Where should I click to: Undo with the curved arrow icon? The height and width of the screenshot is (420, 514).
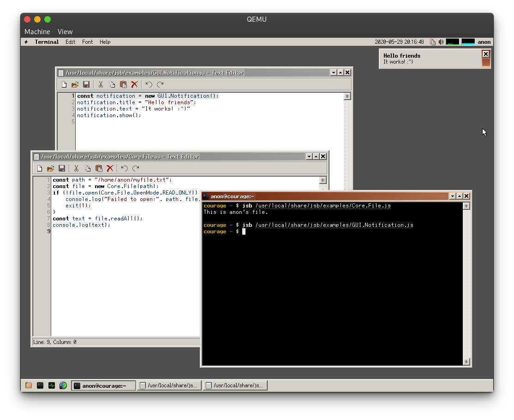tap(124, 168)
